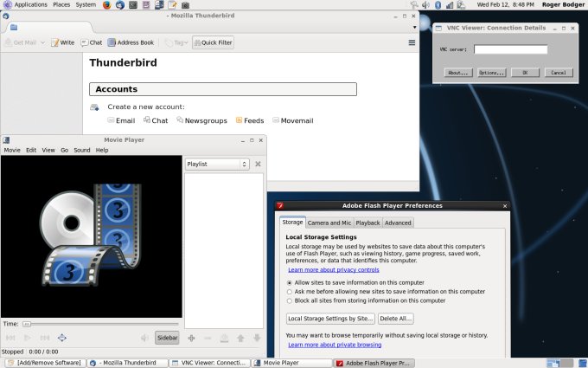Click Local Storage Settings by Site button
This screenshot has height=368, width=588.
point(329,319)
